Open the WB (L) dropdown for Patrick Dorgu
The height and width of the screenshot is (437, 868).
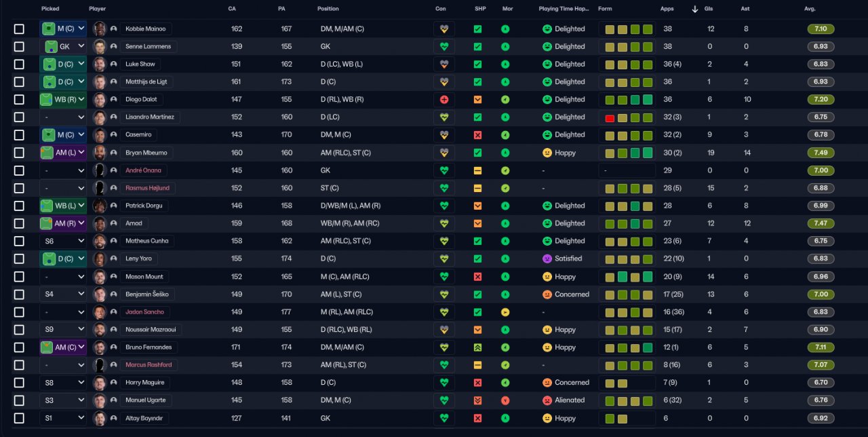(x=63, y=206)
